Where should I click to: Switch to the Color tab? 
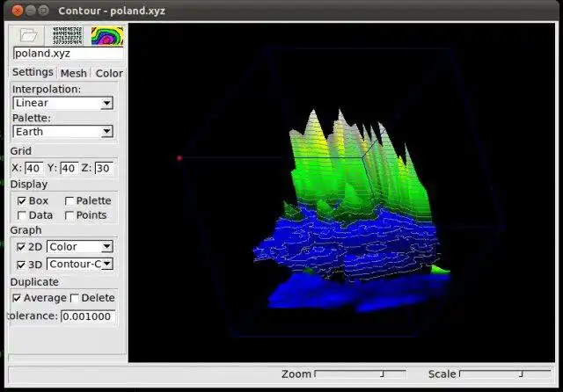pos(109,73)
